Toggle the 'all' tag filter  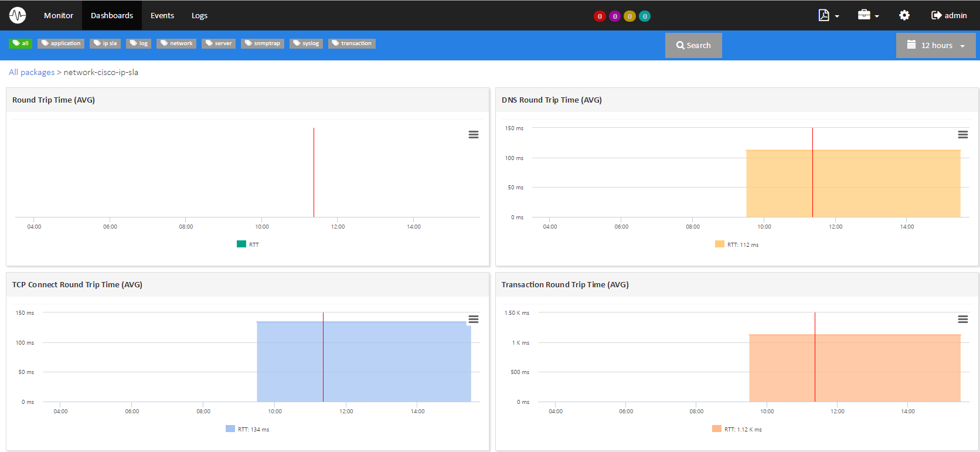pos(21,43)
